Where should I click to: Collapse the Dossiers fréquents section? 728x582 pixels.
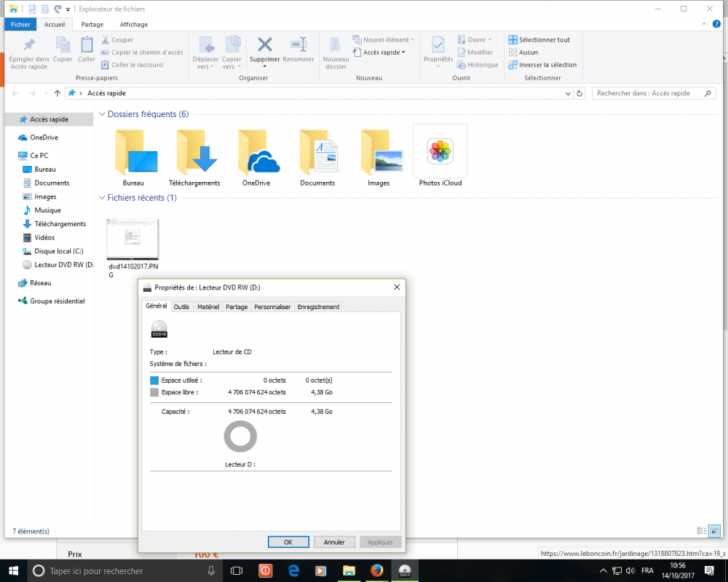102,114
